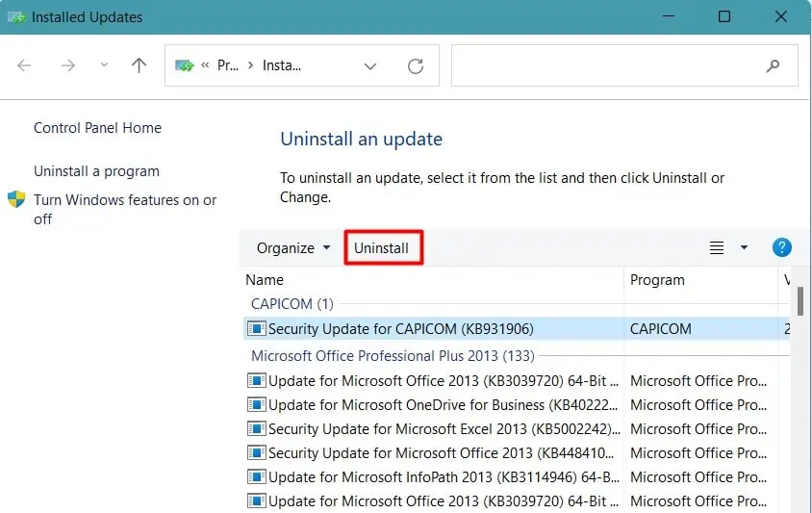This screenshot has width=812, height=513.
Task: Click icon beside OneDrive for Business update
Action: click(256, 404)
